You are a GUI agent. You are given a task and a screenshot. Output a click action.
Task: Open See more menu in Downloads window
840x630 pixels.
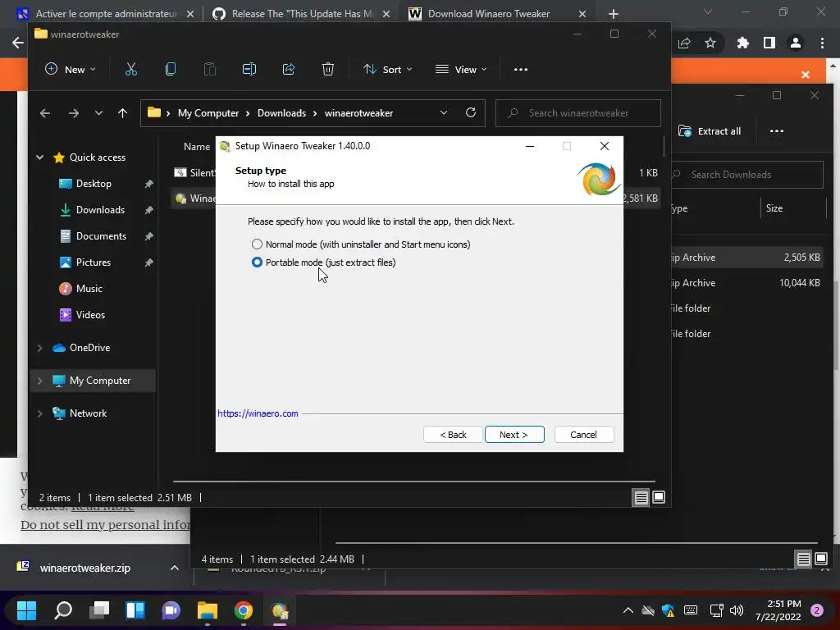776,131
